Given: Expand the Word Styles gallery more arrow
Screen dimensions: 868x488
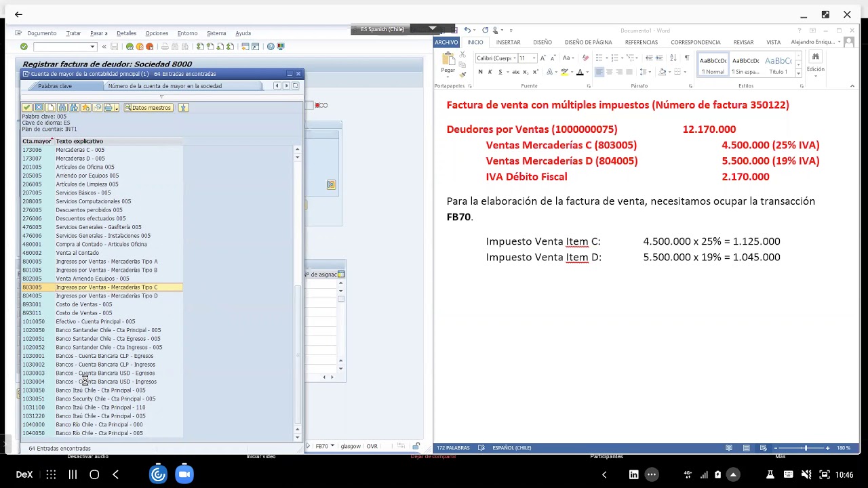Looking at the screenshot, I should [798, 72].
